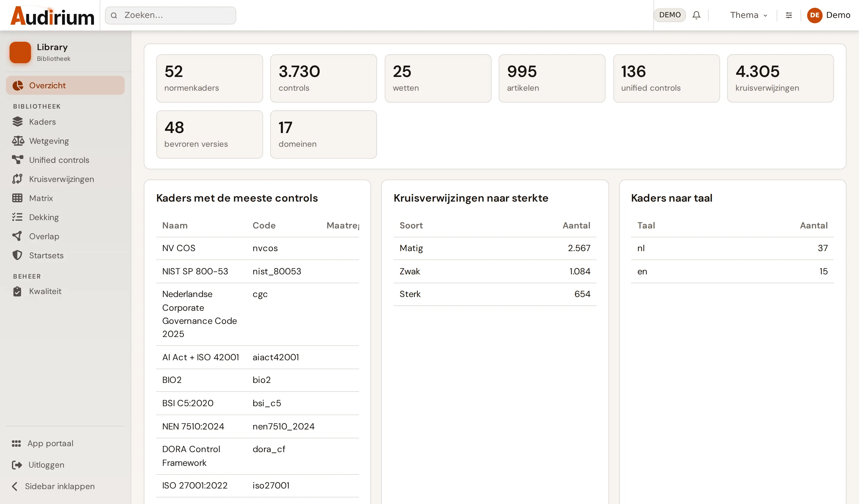Click the App portaal grid icon
This screenshot has width=859, height=504.
coord(16,443)
